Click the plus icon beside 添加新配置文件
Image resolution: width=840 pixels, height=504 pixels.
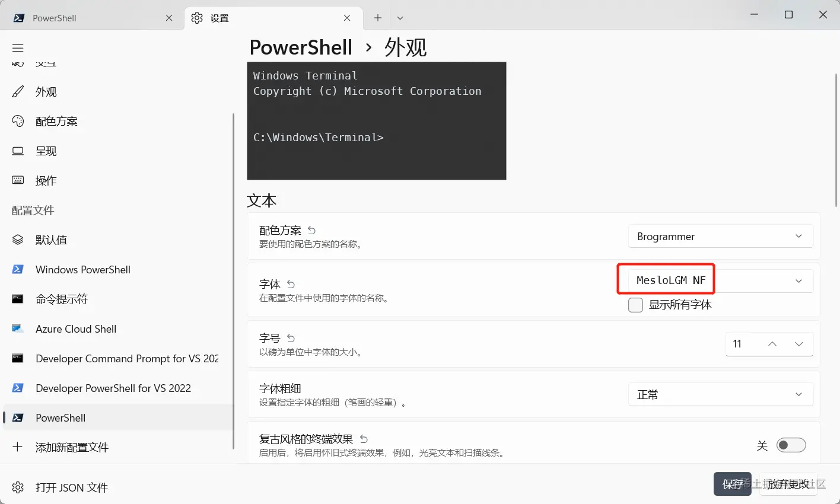point(18,447)
